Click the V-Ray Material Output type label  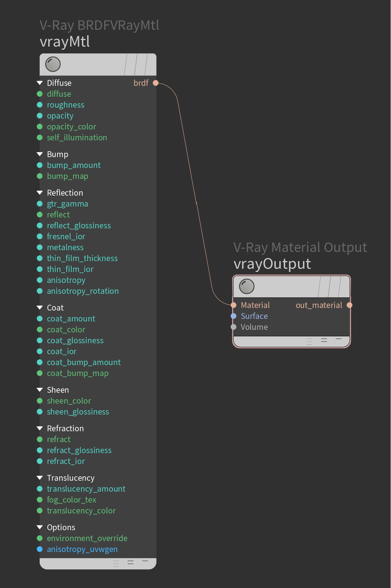(300, 248)
